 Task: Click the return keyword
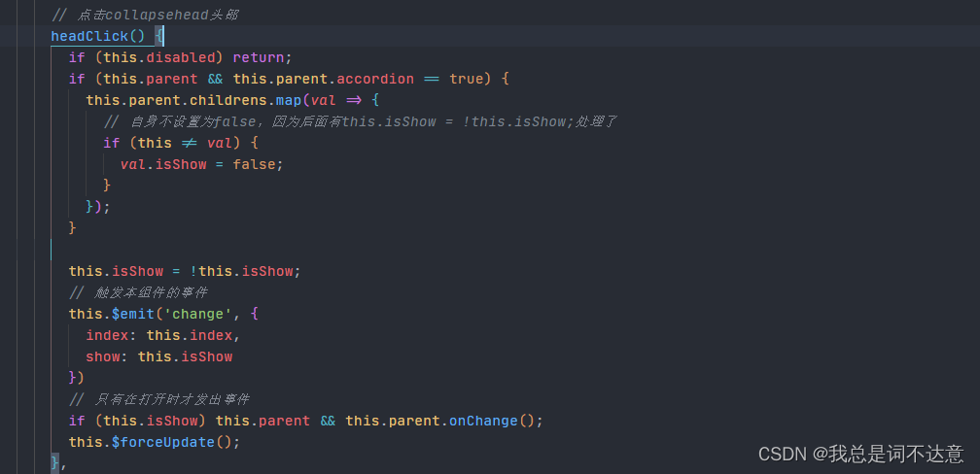click(x=259, y=57)
